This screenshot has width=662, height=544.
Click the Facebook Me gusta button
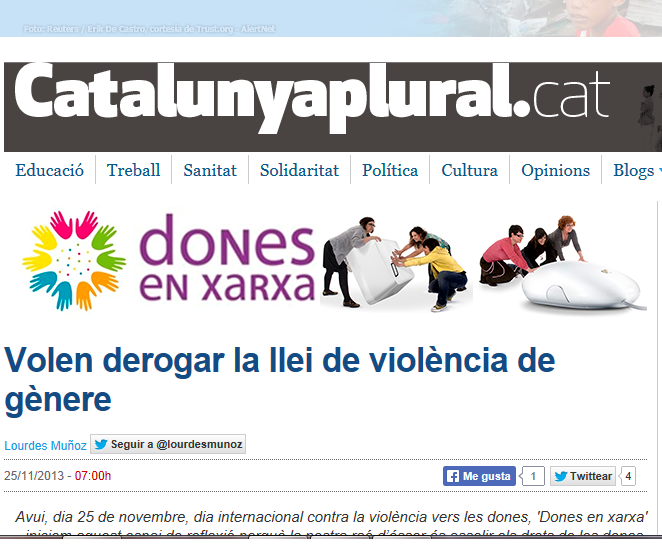point(479,476)
